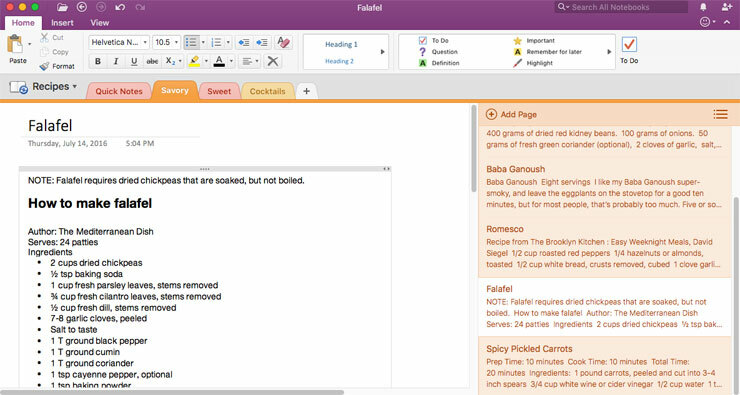
Task: Apply the To Do tag from gallery
Action: [434, 41]
